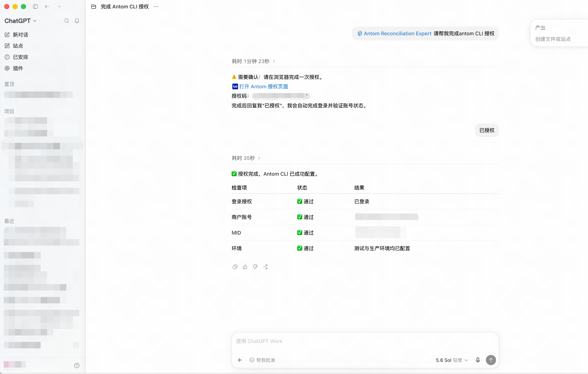Expand the 耗时 35秒 details
Image resolution: width=588 pixels, height=374 pixels.
(246, 158)
